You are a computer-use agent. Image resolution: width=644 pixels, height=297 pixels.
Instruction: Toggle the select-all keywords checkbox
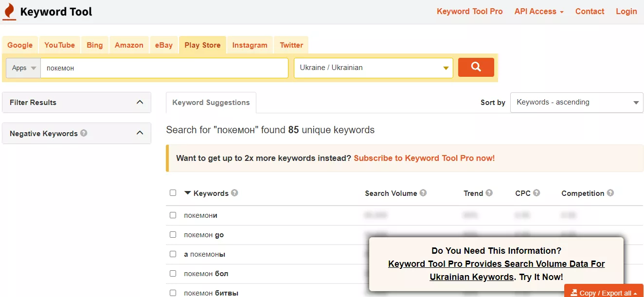click(x=173, y=193)
